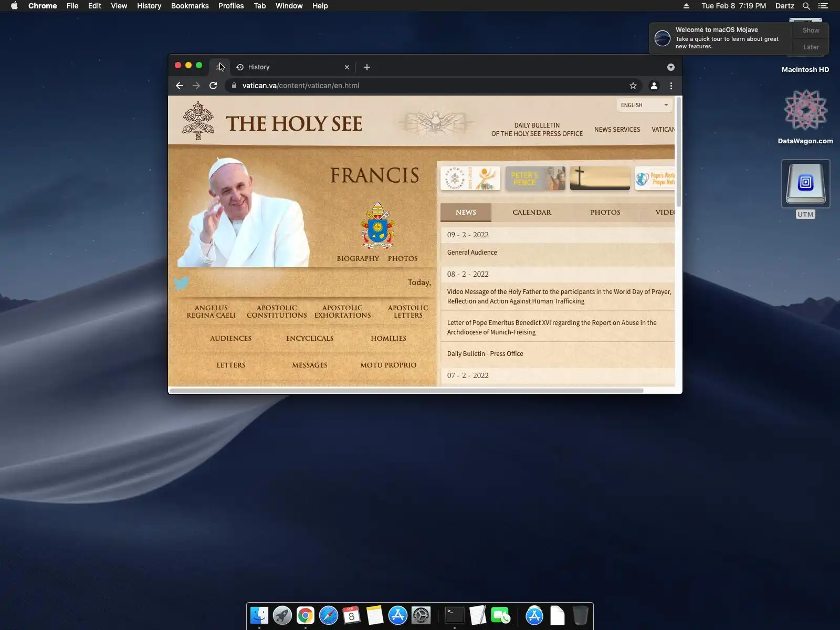The height and width of the screenshot is (630, 840).
Task: Click the banner showing a cross
Action: [x=600, y=178]
